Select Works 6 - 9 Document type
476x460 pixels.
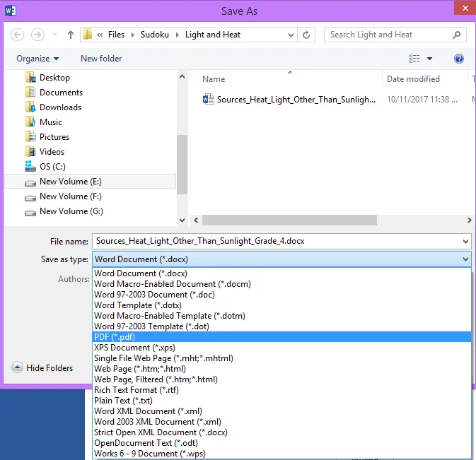point(281,454)
